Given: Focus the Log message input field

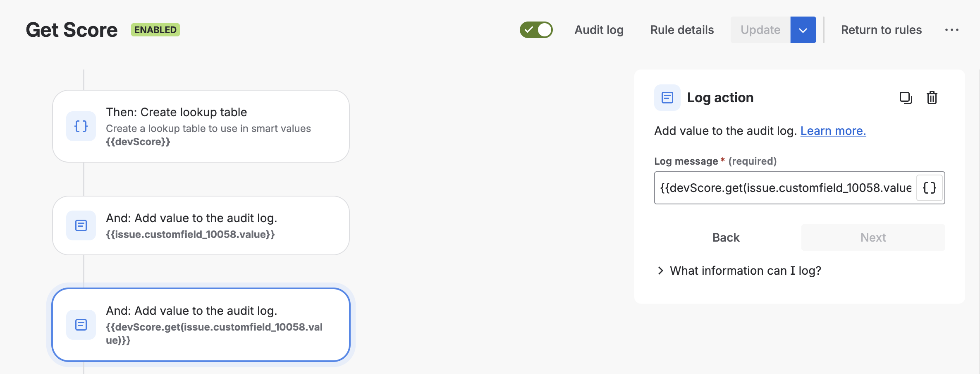Looking at the screenshot, I should 786,188.
